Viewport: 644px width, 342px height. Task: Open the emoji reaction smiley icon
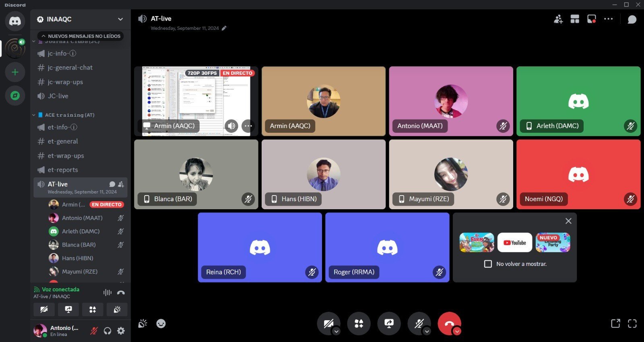coord(161,323)
